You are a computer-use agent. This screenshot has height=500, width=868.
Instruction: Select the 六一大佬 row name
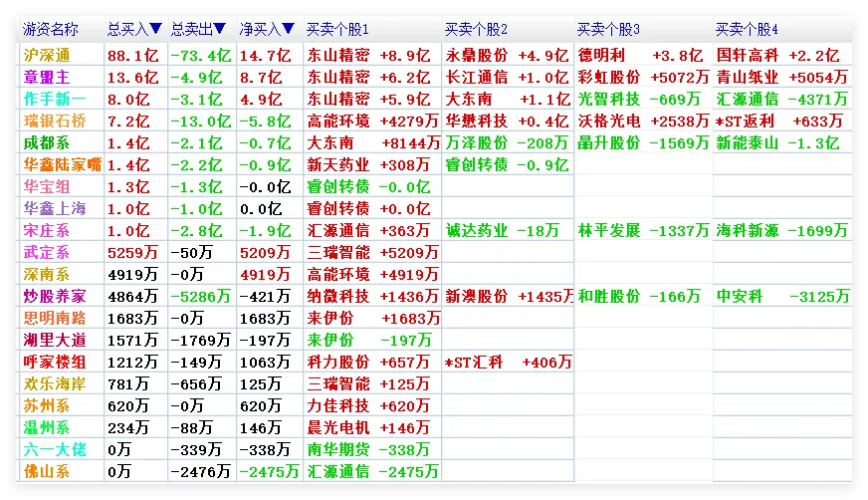55,449
